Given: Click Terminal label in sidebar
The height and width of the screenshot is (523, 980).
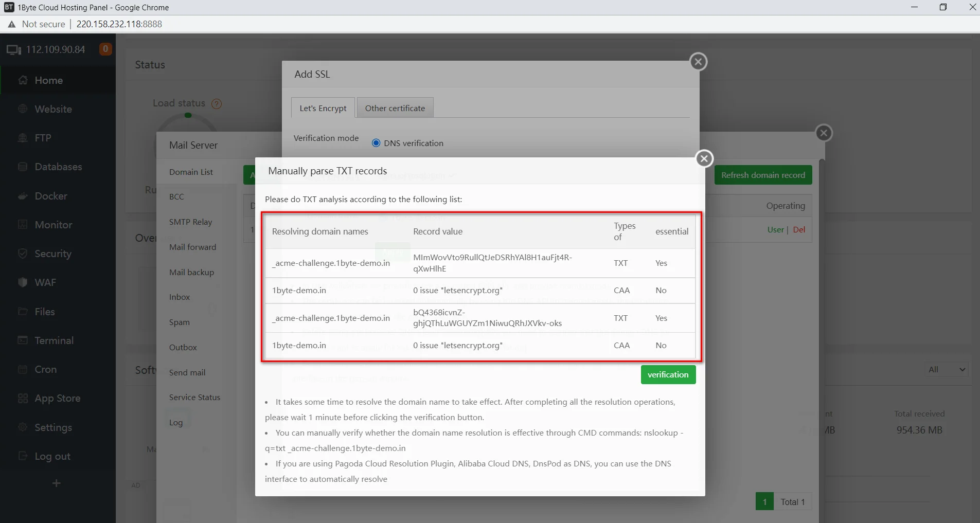Looking at the screenshot, I should [54, 340].
